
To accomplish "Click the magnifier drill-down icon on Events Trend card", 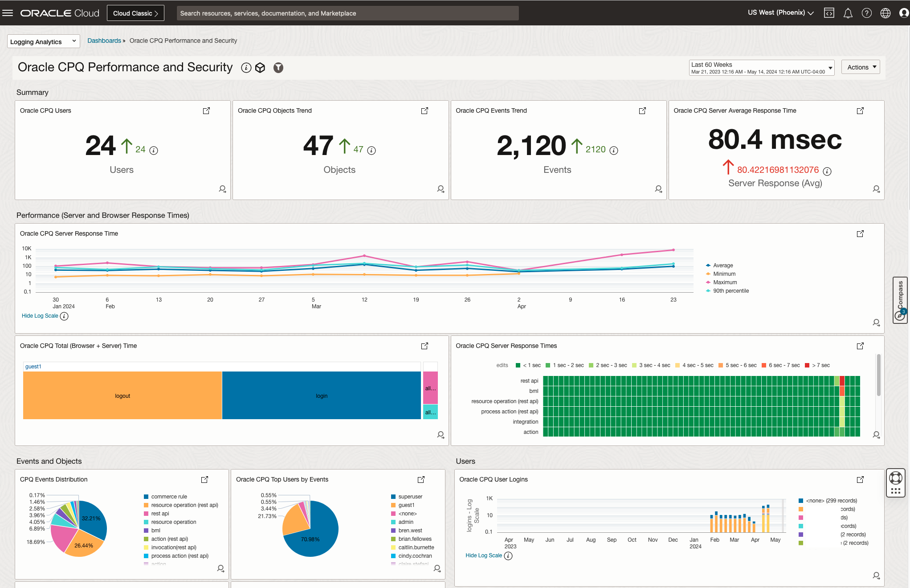I will pos(658,189).
